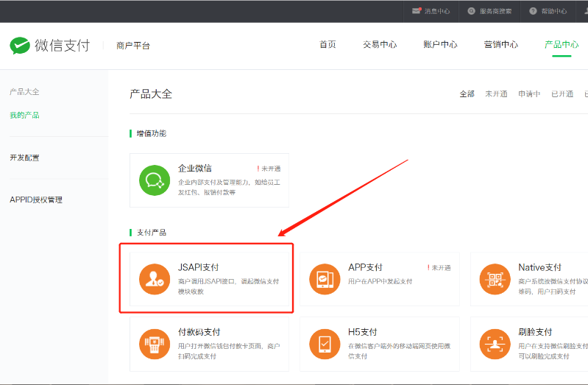The height and width of the screenshot is (385, 588).
Task: Select the 产品中心 navigation tab
Action: [562, 44]
